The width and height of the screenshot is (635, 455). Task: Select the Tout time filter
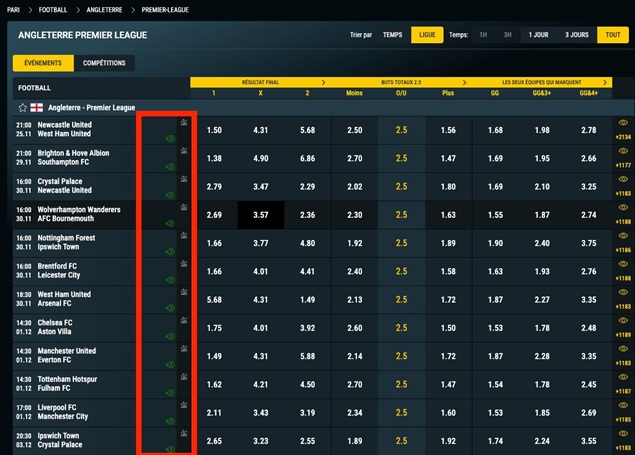613,35
